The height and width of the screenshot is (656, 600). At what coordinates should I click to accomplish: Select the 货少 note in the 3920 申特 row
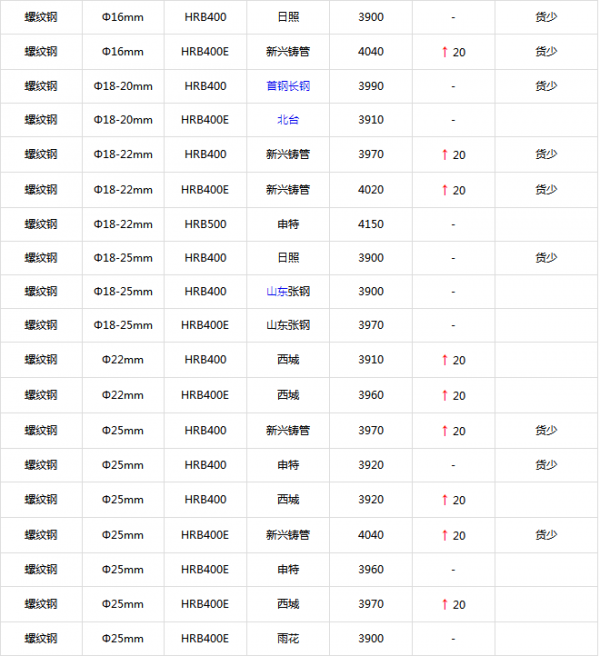click(546, 465)
